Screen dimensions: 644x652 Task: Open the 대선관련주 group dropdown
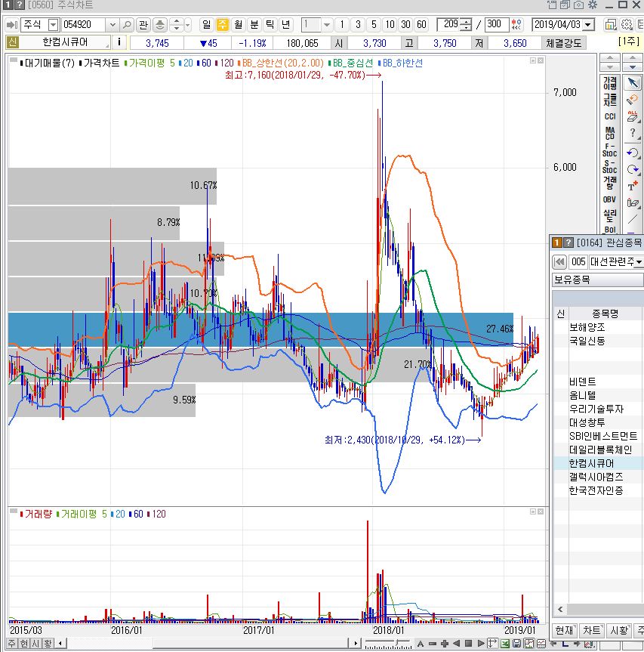[639, 262]
